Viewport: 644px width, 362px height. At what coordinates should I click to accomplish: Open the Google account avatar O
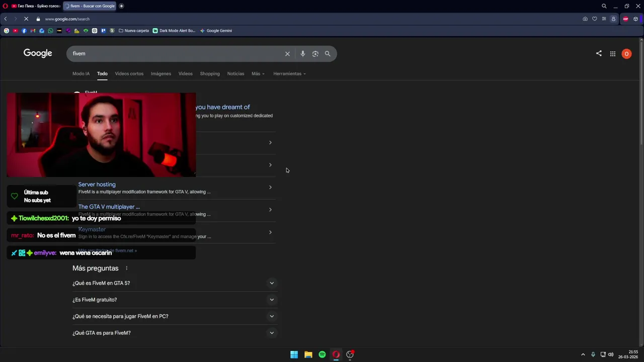(626, 54)
